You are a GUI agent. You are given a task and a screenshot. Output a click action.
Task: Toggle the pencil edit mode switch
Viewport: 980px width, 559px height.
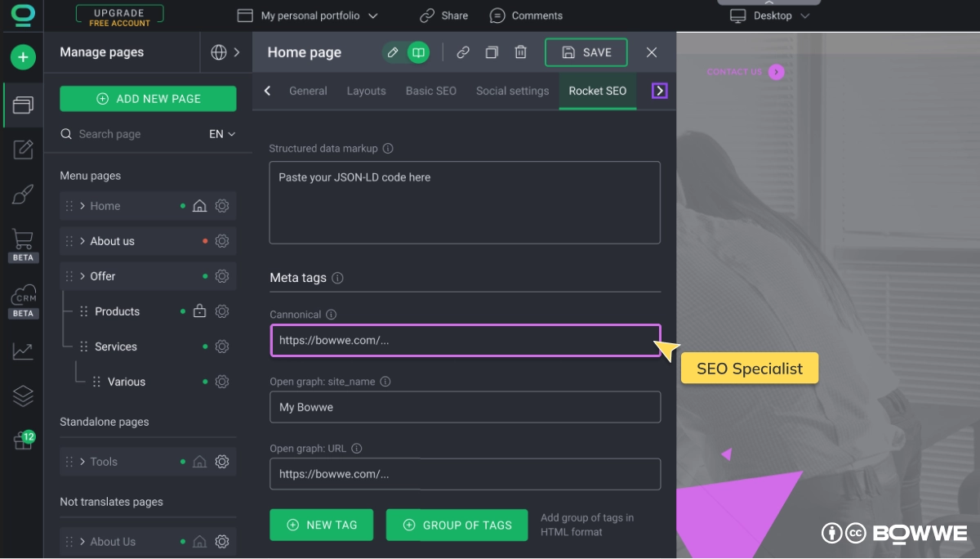pyautogui.click(x=393, y=52)
